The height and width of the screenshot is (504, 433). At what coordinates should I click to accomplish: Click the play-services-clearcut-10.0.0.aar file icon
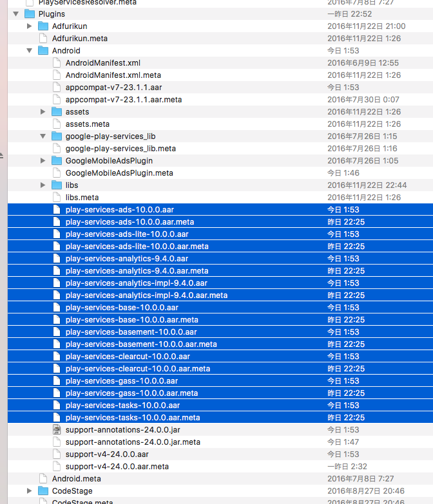point(57,356)
